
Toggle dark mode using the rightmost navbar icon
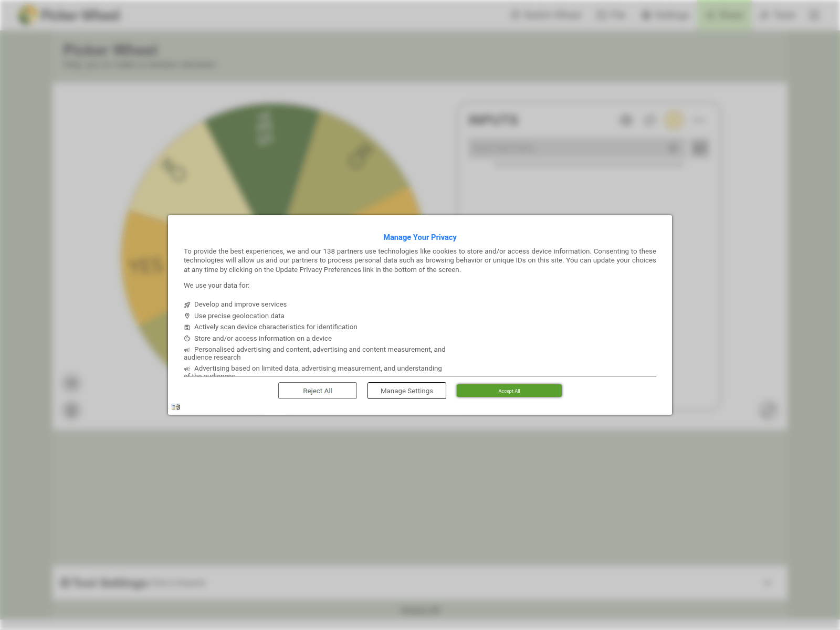pyautogui.click(x=814, y=15)
